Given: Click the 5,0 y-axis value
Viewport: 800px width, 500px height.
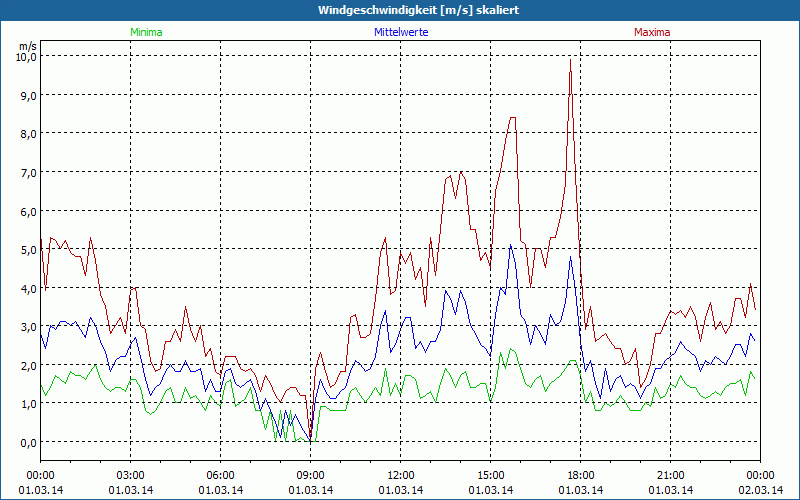Looking at the screenshot, I should [27, 249].
